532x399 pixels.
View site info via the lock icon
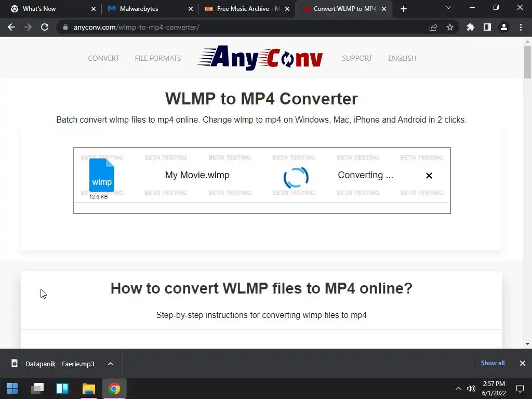tap(65, 27)
